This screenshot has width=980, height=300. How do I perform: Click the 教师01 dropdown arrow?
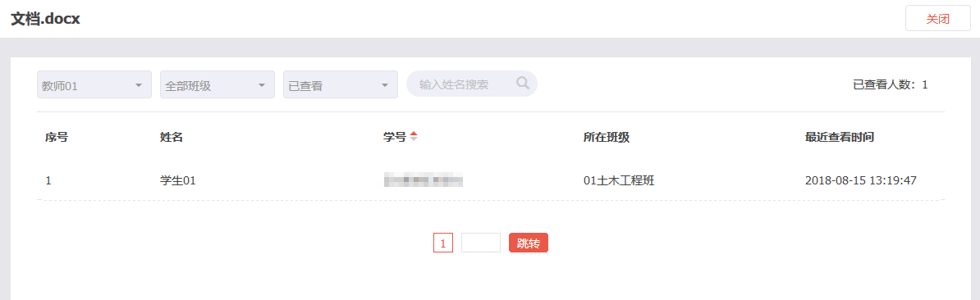tap(139, 84)
